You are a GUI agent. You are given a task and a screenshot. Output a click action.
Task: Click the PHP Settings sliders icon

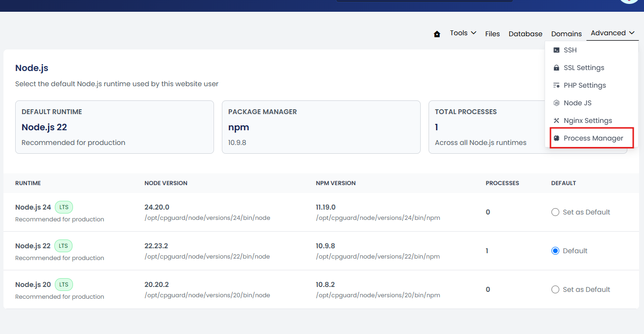click(556, 85)
